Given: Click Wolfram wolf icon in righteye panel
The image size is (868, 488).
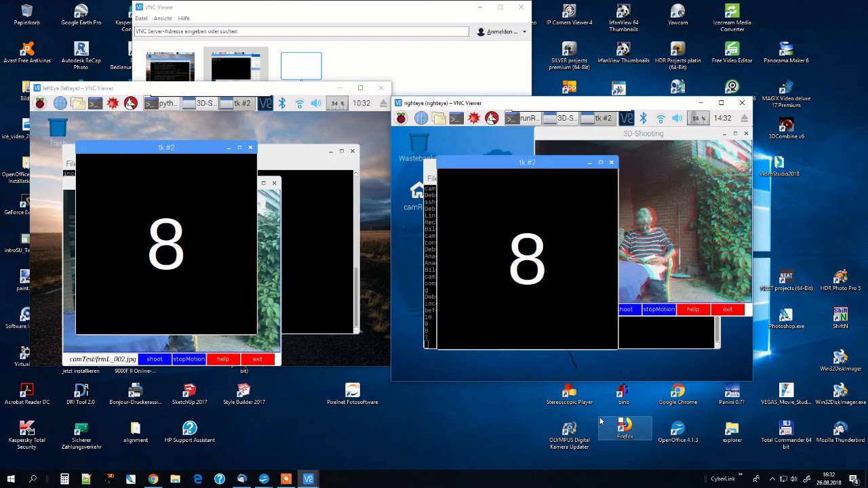Looking at the screenshot, I should [x=491, y=118].
